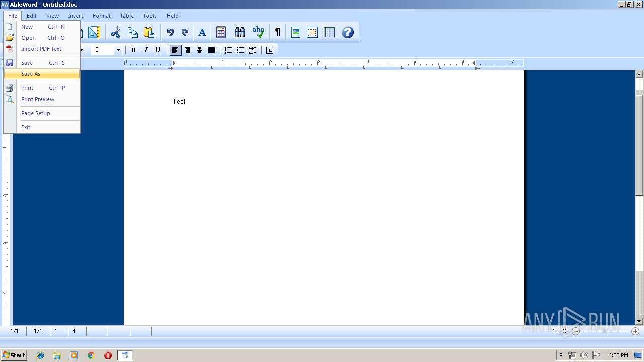This screenshot has height=362, width=644.
Task: Choose Exit from File menu
Action: (42, 127)
